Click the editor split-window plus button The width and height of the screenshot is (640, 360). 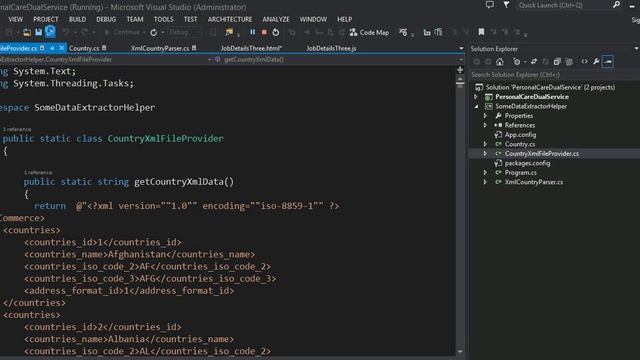coord(460,70)
